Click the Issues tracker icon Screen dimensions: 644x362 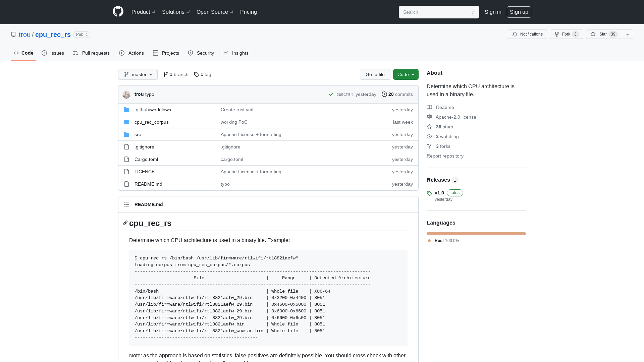[44, 53]
